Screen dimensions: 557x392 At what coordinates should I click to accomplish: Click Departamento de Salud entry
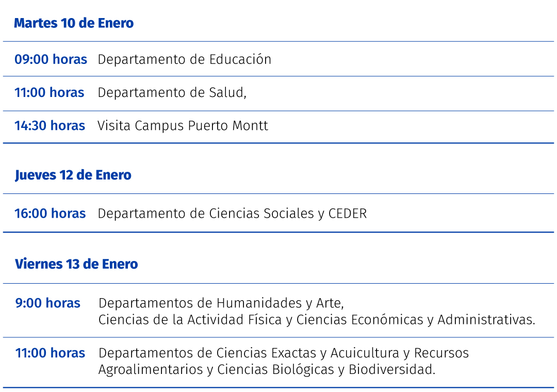(172, 93)
